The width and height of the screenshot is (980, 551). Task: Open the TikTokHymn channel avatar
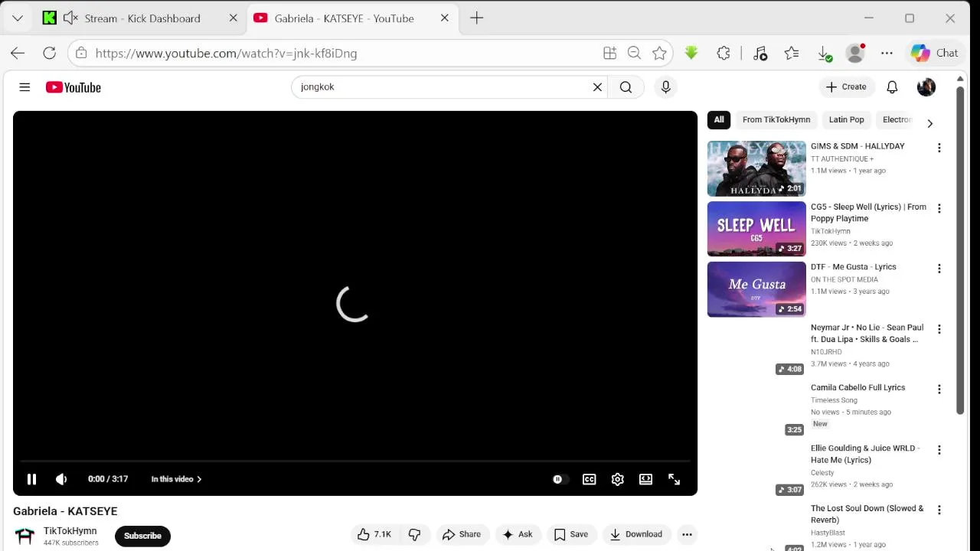[25, 536]
